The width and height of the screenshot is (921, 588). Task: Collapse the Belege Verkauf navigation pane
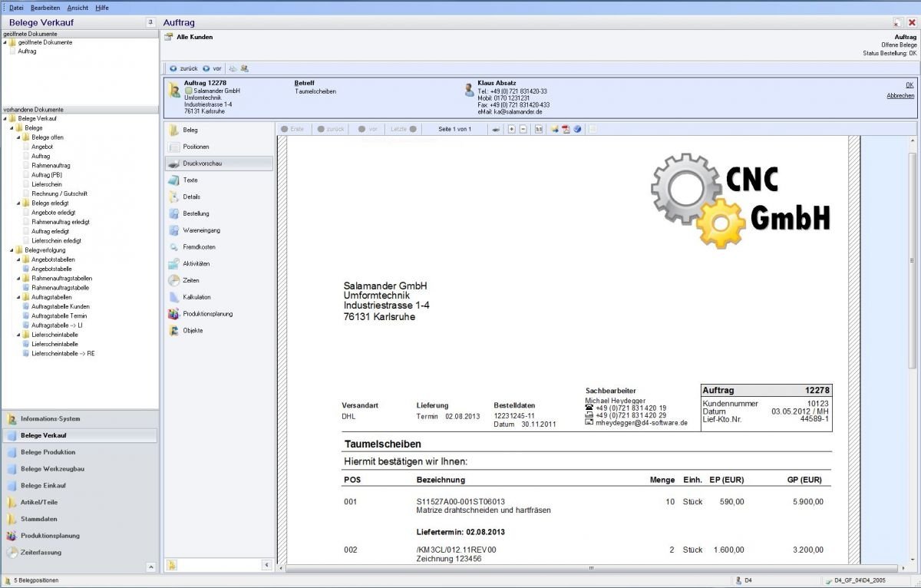pos(150,23)
